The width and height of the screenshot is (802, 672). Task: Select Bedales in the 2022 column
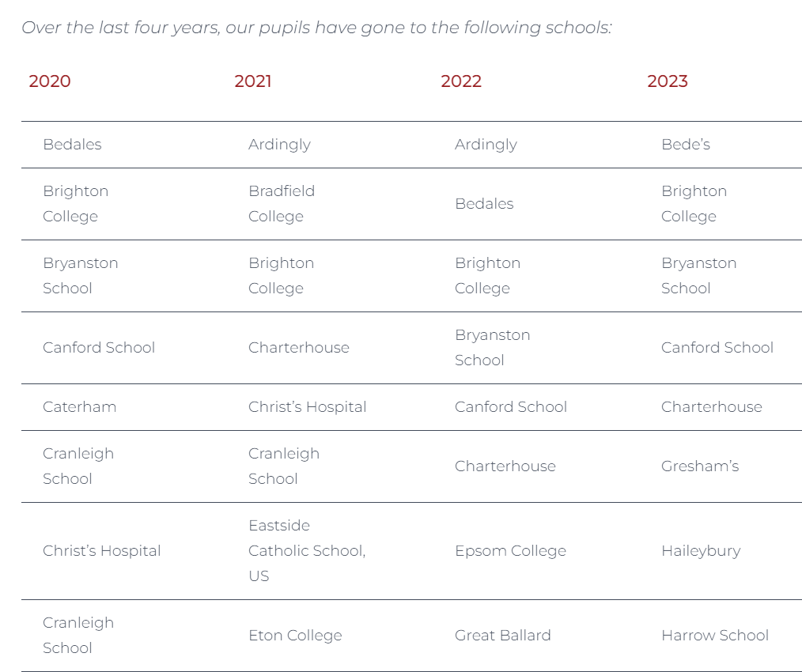[x=484, y=203]
